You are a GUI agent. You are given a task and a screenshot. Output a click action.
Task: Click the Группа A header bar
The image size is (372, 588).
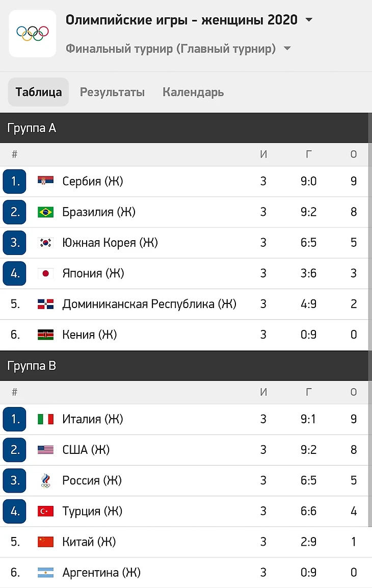[186, 128]
